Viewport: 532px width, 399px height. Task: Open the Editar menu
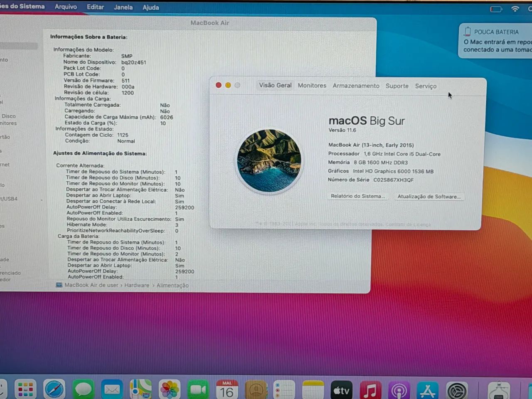click(95, 7)
